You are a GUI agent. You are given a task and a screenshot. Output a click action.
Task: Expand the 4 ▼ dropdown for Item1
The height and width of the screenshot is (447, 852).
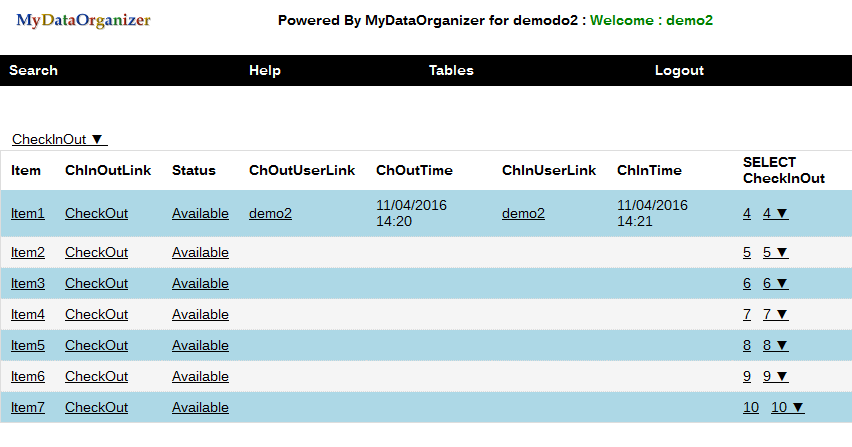[x=775, y=213]
